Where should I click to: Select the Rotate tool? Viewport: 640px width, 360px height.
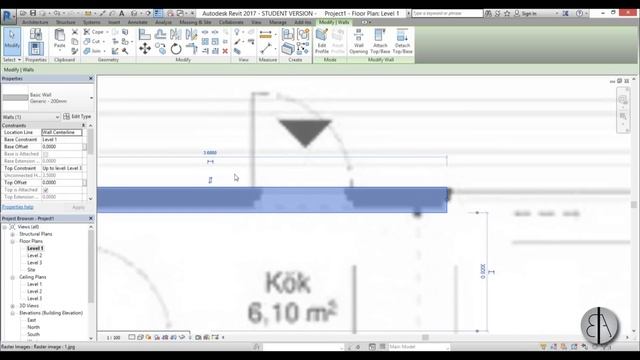point(176,49)
